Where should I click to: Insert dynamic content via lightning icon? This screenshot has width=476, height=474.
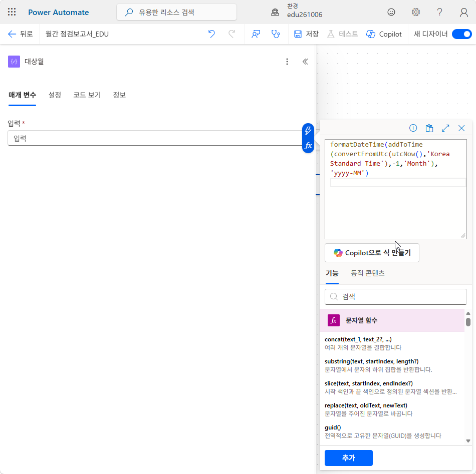(308, 131)
